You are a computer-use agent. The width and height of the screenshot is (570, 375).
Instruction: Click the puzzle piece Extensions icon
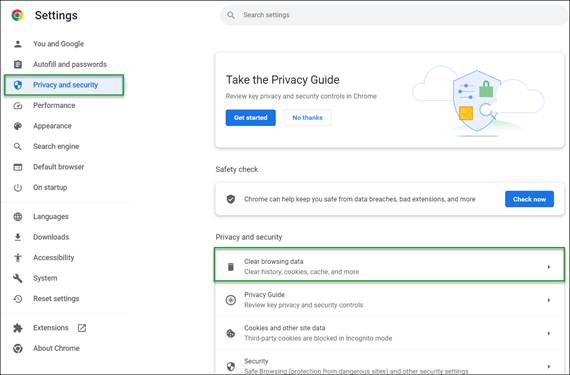17,328
